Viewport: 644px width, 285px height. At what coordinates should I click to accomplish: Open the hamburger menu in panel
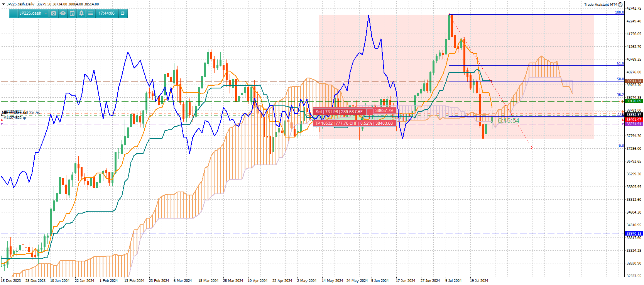pos(91,13)
